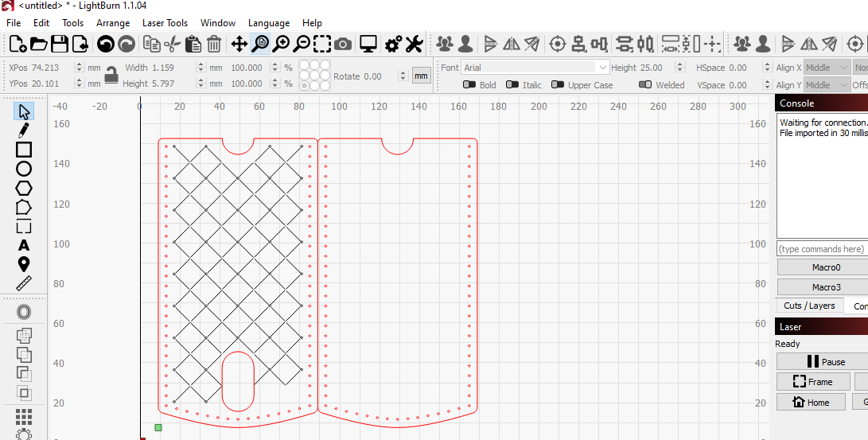Click the Import file icon
This screenshot has width=868, height=440.
[x=80, y=44]
